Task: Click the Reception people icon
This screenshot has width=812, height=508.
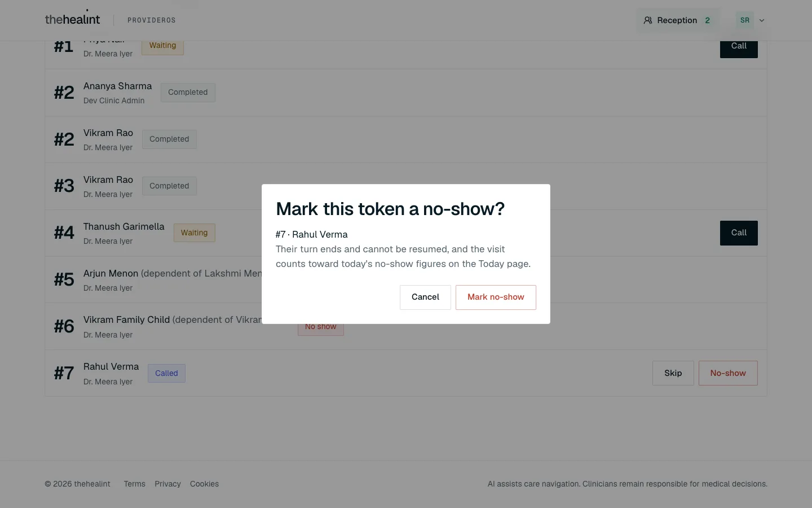Action: coord(648,20)
